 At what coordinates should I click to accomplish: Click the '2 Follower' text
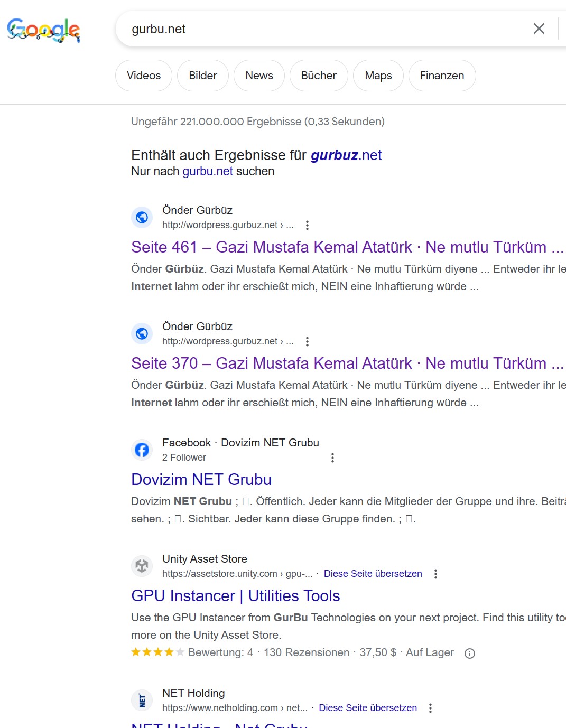click(184, 458)
